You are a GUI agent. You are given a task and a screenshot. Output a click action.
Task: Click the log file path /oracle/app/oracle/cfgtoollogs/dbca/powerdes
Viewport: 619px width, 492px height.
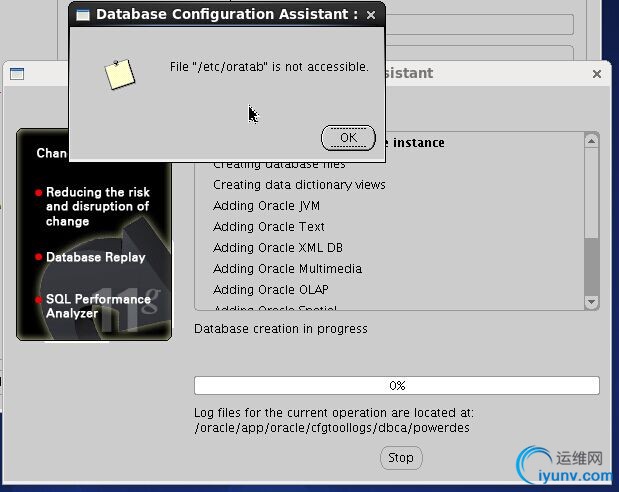click(332, 428)
